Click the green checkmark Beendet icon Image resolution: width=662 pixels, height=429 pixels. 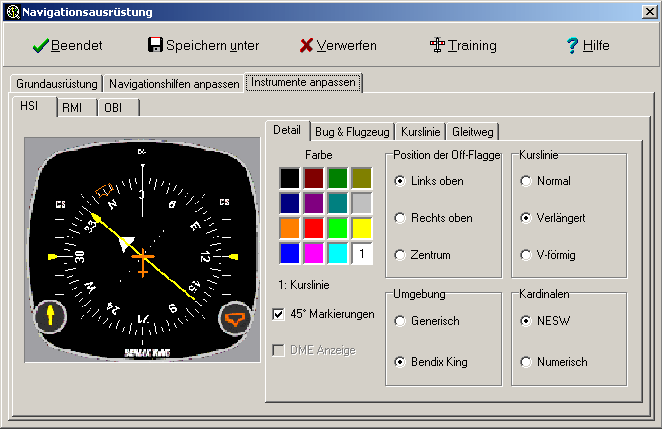[x=41, y=46]
